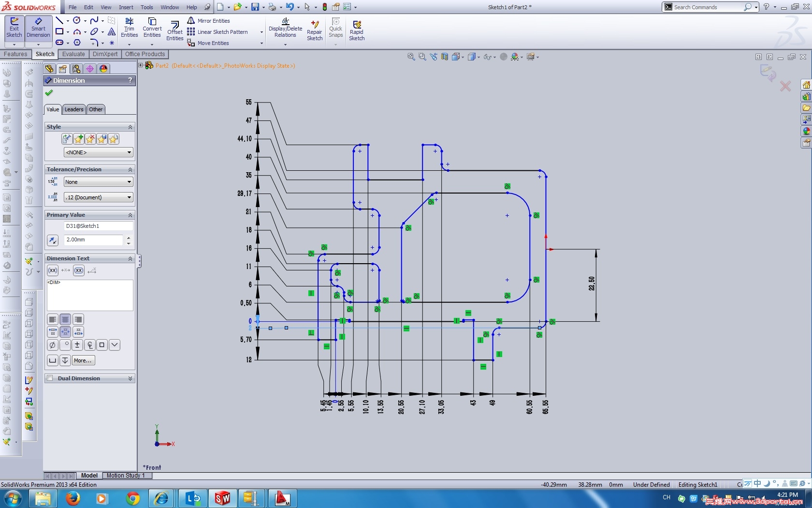Toggle middle-justified dimension line placement
The width and height of the screenshot is (812, 508).
(x=65, y=331)
